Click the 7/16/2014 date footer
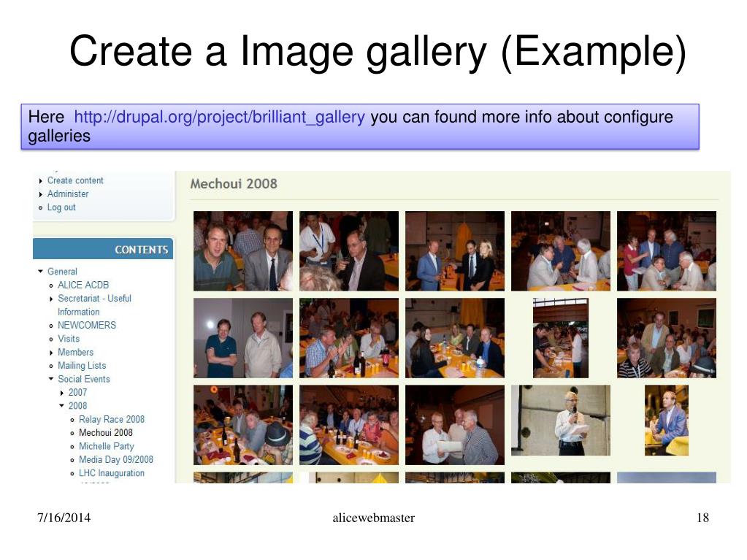The height and width of the screenshot is (560, 747). point(64,518)
